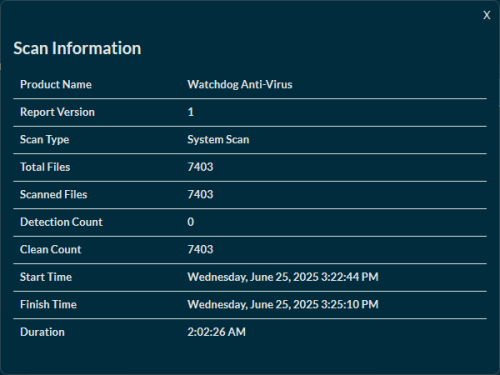Viewport: 500px width, 375px height.
Task: Click the Product Name label
Action: point(56,84)
